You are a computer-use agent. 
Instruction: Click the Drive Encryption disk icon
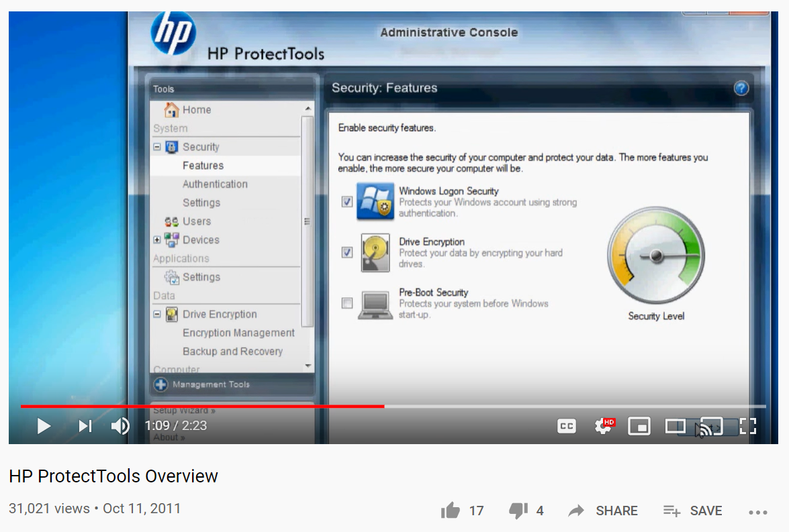coord(171,314)
